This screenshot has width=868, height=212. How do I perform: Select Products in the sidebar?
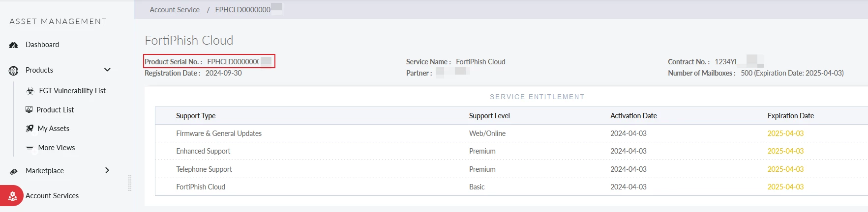tap(39, 70)
